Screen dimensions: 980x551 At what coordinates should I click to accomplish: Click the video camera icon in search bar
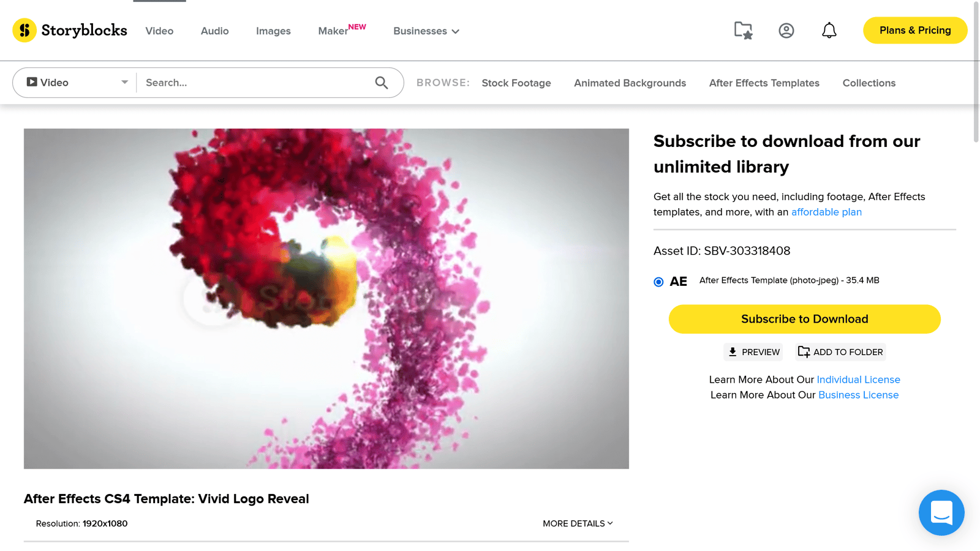31,81
